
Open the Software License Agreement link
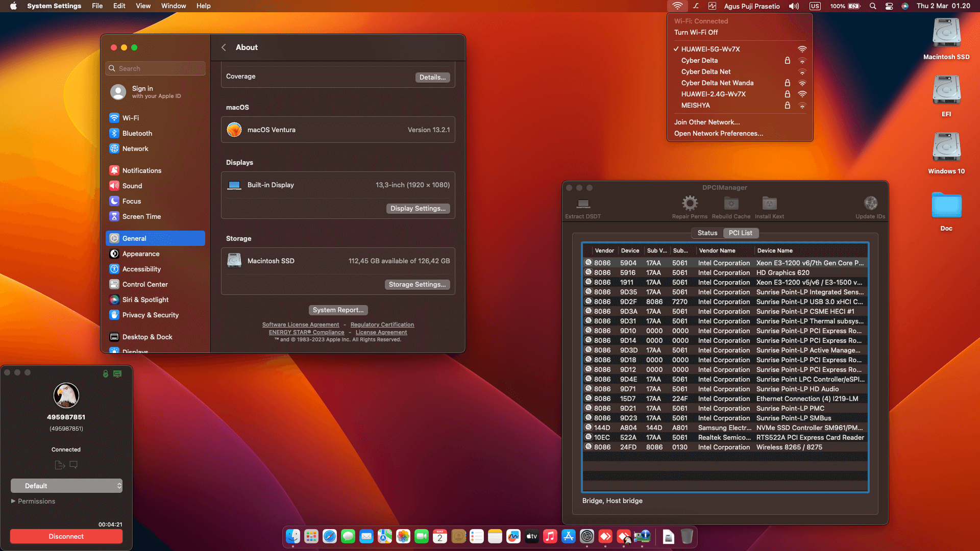pos(301,324)
